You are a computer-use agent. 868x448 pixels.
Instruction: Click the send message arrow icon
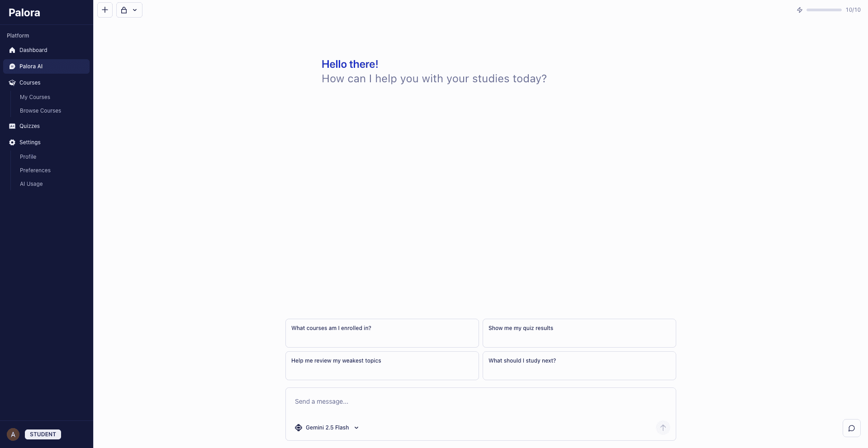pyautogui.click(x=662, y=427)
